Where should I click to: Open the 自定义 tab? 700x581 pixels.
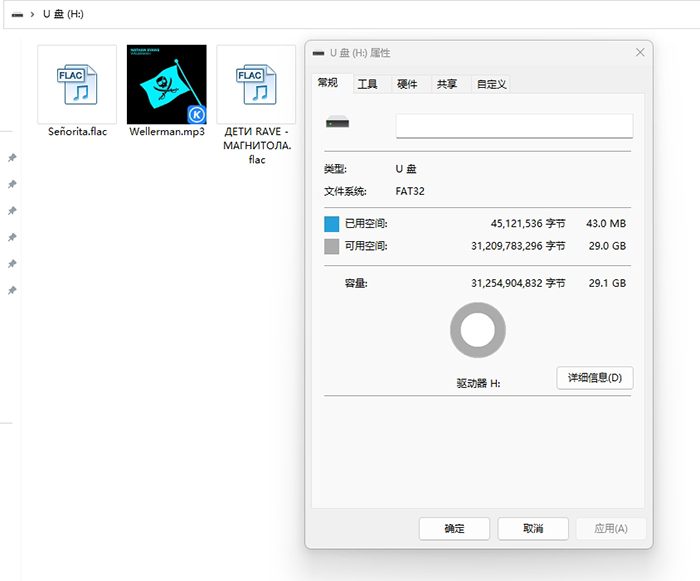pos(491,84)
